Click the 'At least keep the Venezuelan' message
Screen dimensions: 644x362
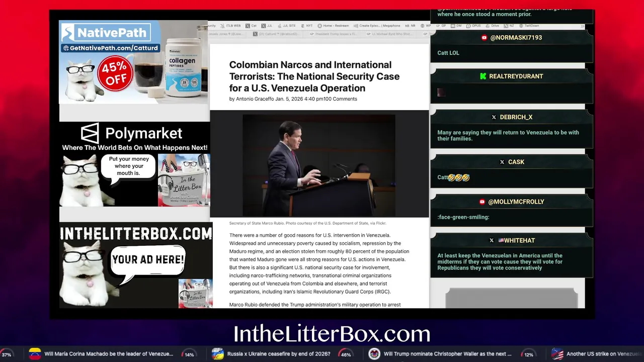(x=500, y=261)
